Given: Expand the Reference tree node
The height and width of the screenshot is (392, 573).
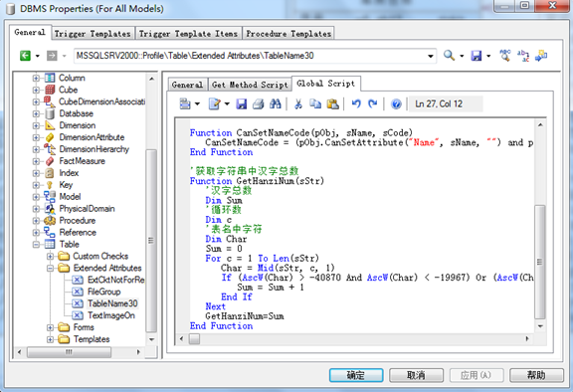Looking at the screenshot, I should coord(36,233).
